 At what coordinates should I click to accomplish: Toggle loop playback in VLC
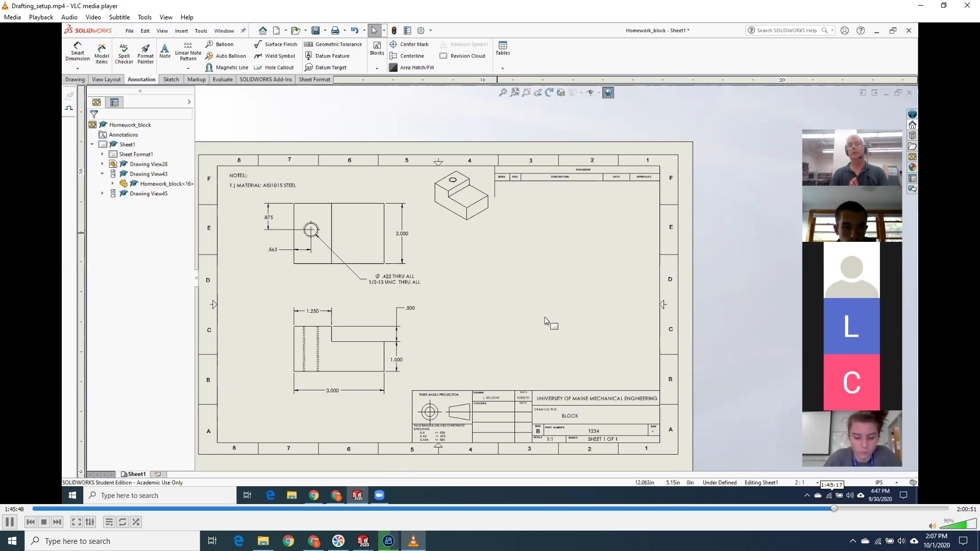click(122, 521)
